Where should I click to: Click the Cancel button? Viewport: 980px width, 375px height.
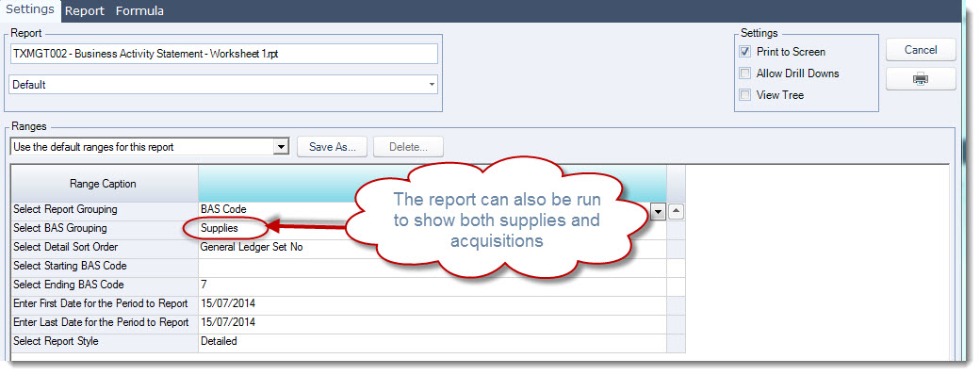(921, 50)
